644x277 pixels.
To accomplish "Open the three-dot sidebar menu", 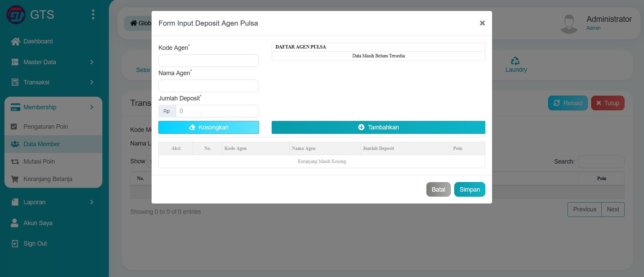I will pos(93,14).
